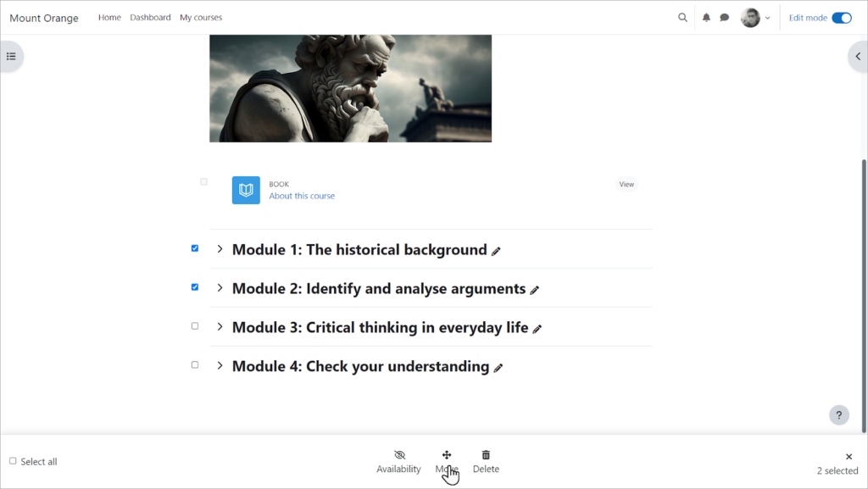Expand Module 2 section chevron
Viewport: 868px width, 489px height.
pyautogui.click(x=220, y=288)
